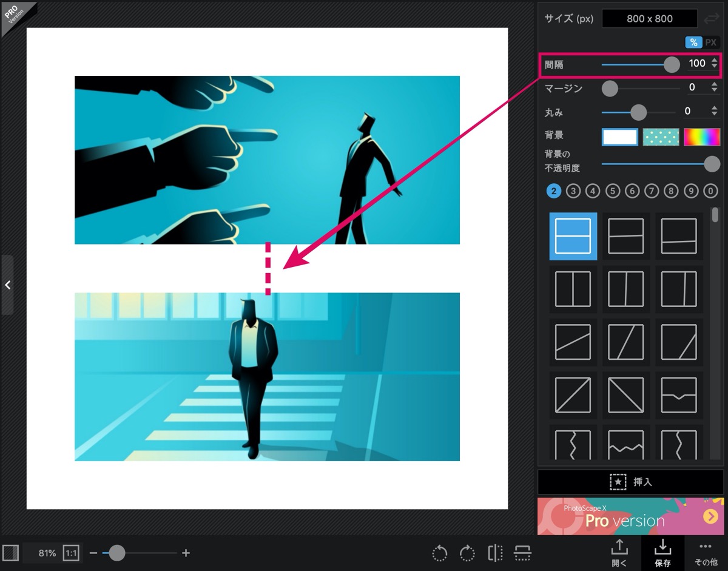Click the 挿入 insert button
This screenshot has height=571, width=728.
pyautogui.click(x=630, y=482)
